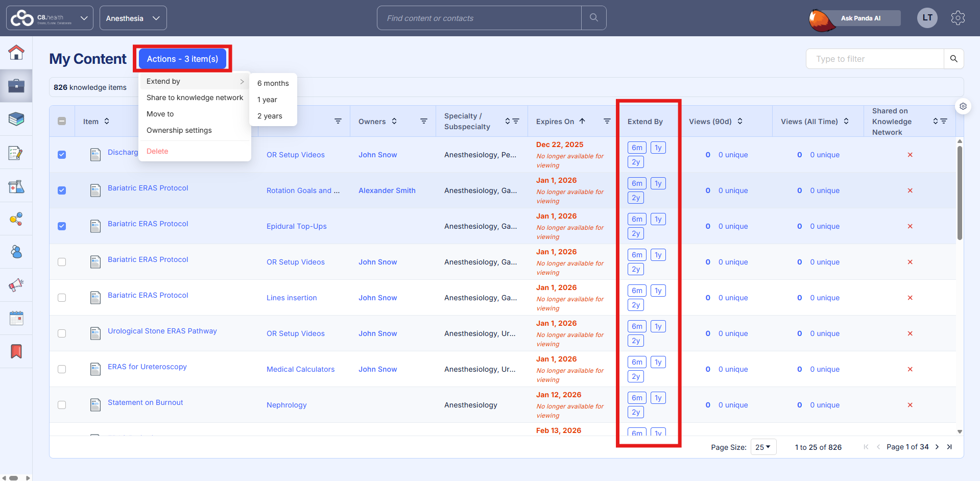Click the Owners column filter icon

pos(423,122)
